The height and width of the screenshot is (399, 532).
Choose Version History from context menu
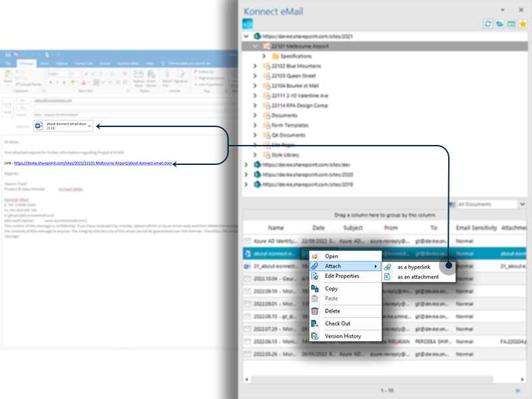pyautogui.click(x=345, y=336)
